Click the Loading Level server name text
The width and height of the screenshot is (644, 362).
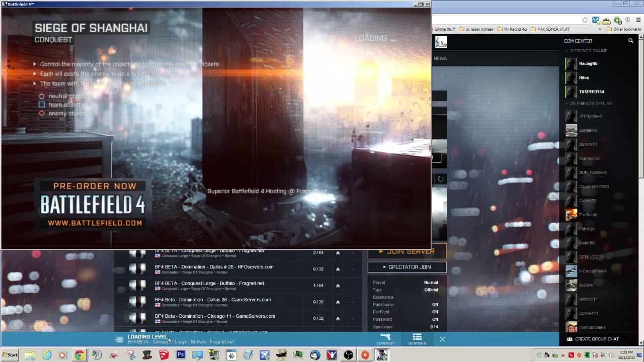tap(181, 342)
